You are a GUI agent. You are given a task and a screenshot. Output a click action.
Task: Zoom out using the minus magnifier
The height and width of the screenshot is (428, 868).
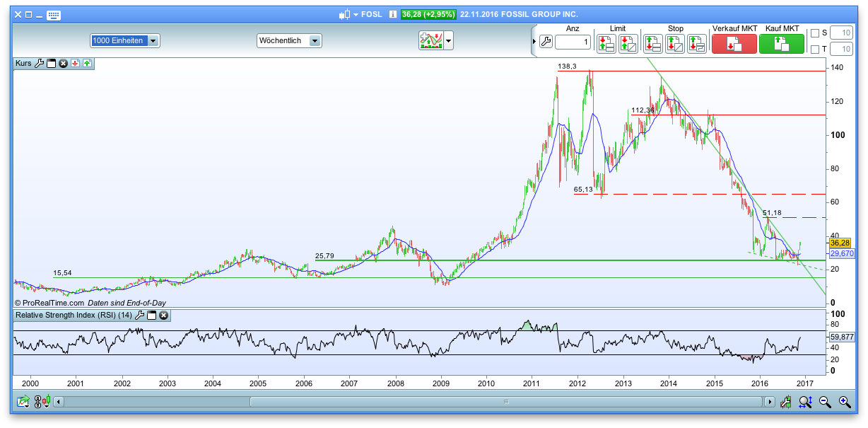click(825, 402)
